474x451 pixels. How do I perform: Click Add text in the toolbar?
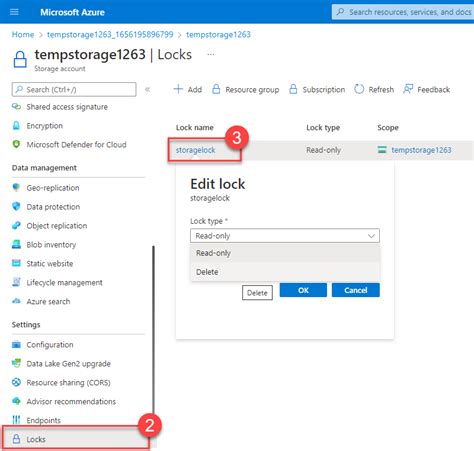[195, 89]
